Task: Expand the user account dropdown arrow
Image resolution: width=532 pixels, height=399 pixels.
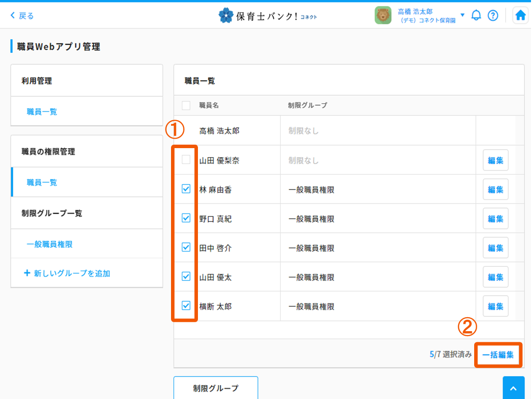Action: coord(462,15)
